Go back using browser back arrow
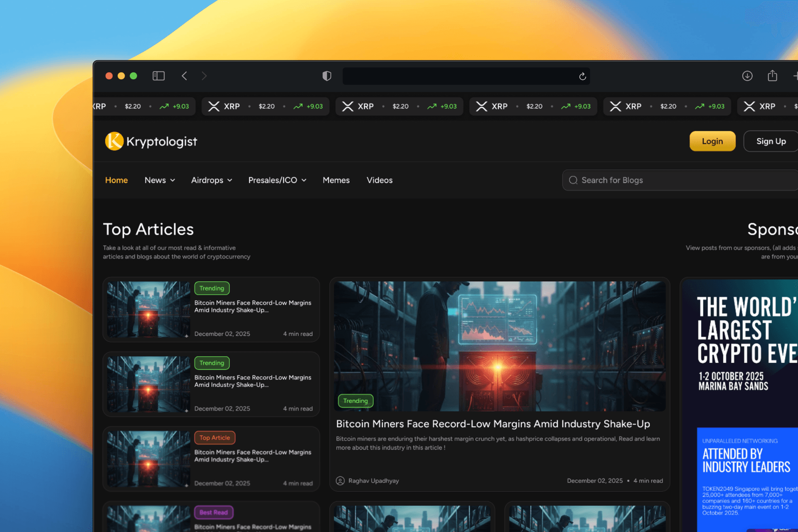798x532 pixels. [185, 76]
